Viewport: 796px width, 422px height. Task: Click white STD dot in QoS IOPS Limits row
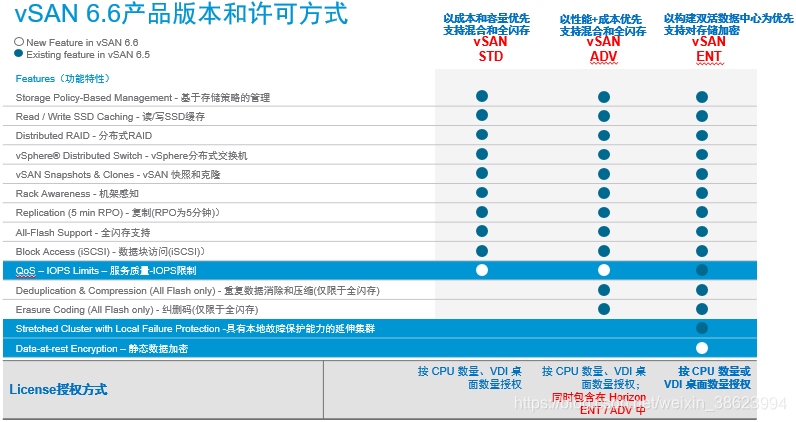click(482, 270)
